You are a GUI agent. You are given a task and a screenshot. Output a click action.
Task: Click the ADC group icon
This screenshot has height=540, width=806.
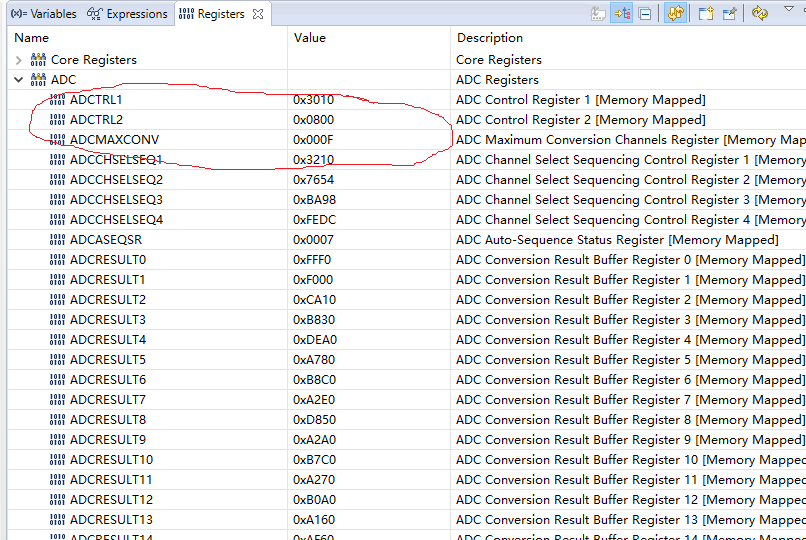click(38, 80)
